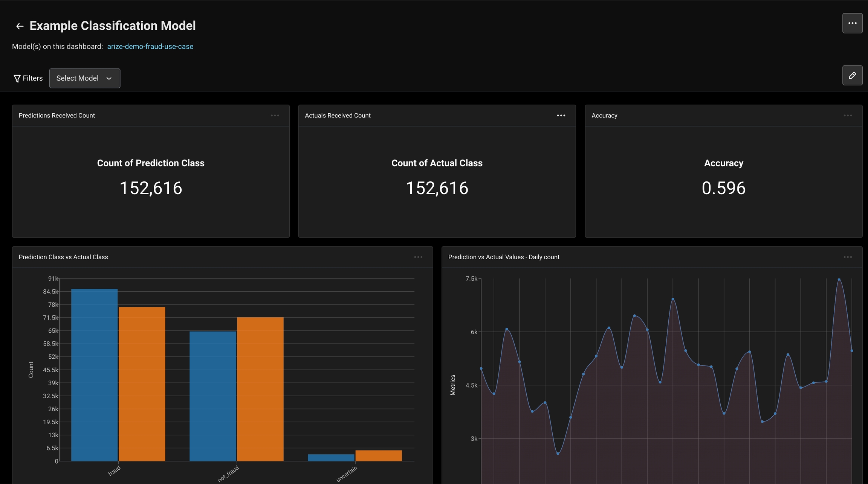Viewport: 868px width, 484px height.
Task: Open Accuracy widget ellipsis menu
Action: pos(848,116)
